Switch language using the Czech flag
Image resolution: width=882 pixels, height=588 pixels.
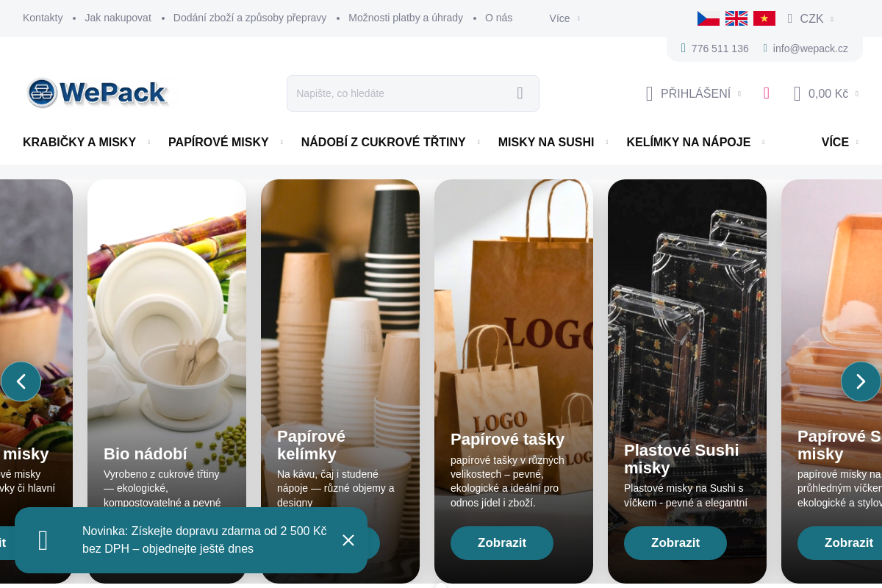[x=709, y=18]
